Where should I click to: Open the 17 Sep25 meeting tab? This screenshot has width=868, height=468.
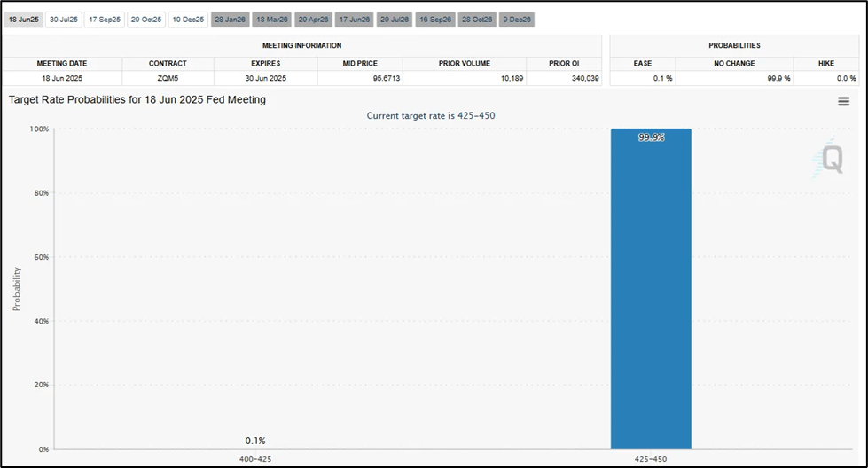point(105,19)
